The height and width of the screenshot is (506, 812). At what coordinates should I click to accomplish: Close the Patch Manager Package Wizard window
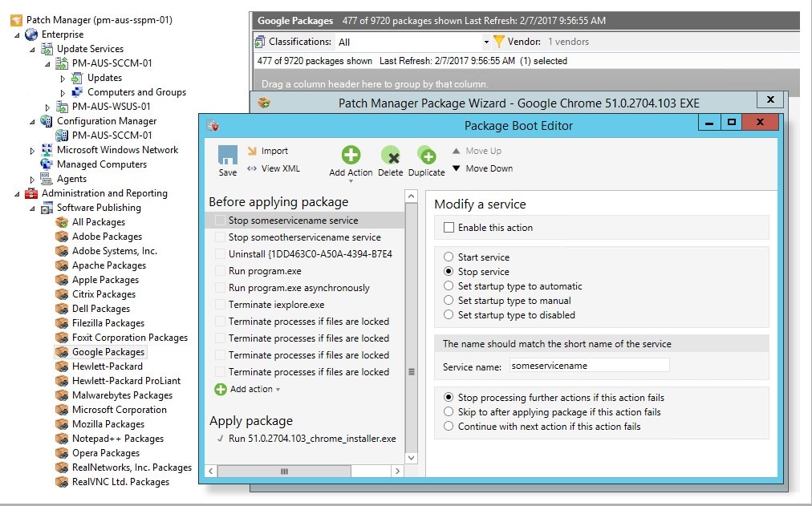point(770,99)
